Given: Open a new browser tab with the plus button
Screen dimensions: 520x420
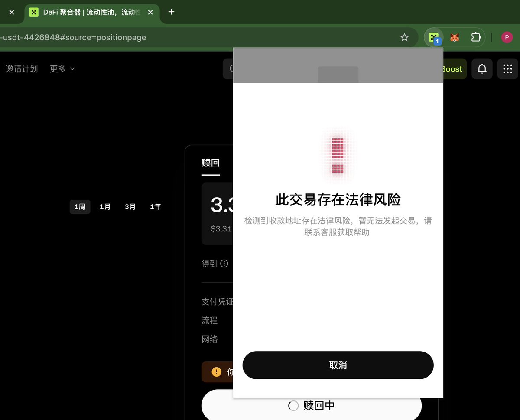Looking at the screenshot, I should tap(171, 12).
